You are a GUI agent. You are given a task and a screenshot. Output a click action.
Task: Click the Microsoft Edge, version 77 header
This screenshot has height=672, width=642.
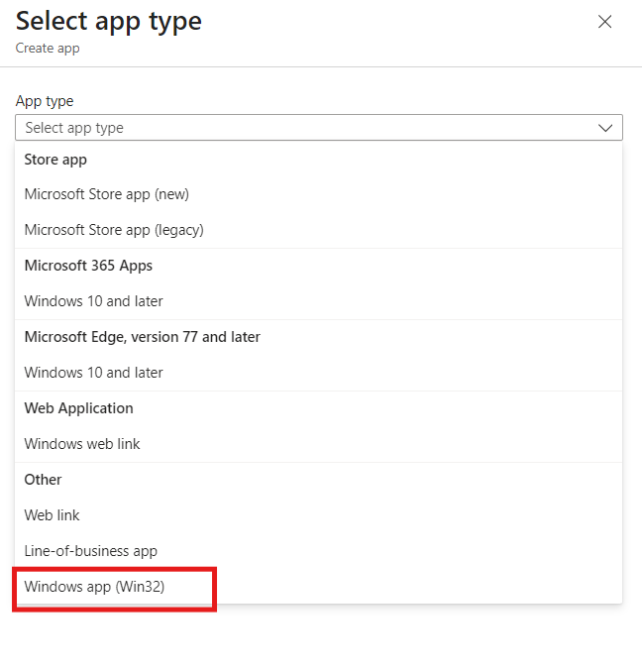click(x=142, y=337)
